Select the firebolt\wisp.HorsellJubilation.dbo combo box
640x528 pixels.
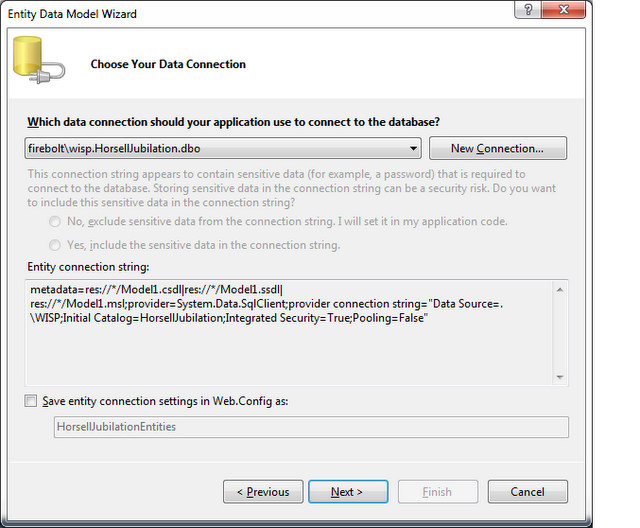223,148
